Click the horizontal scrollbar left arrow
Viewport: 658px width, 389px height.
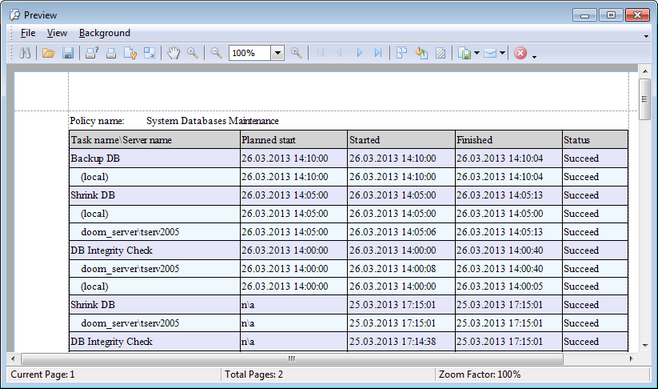pyautogui.click(x=13, y=359)
